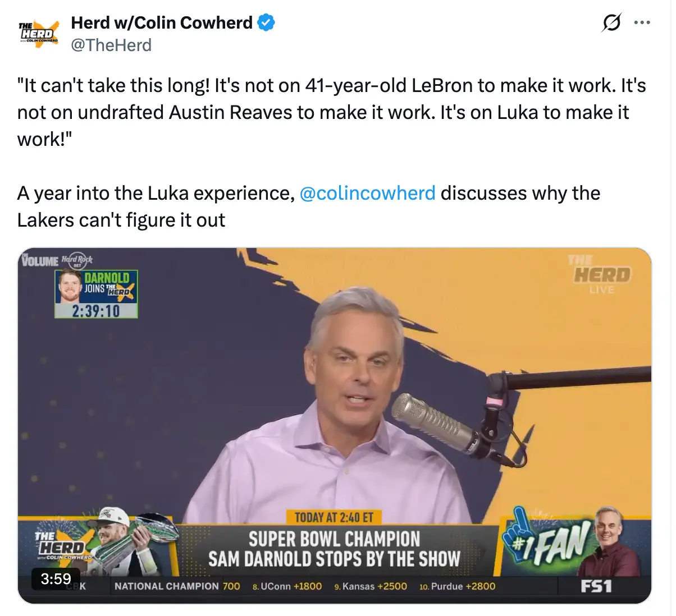Image resolution: width=676 pixels, height=616 pixels.
Task: Open the Herd w/Colin Cowherd display name
Action: pyautogui.click(x=162, y=22)
